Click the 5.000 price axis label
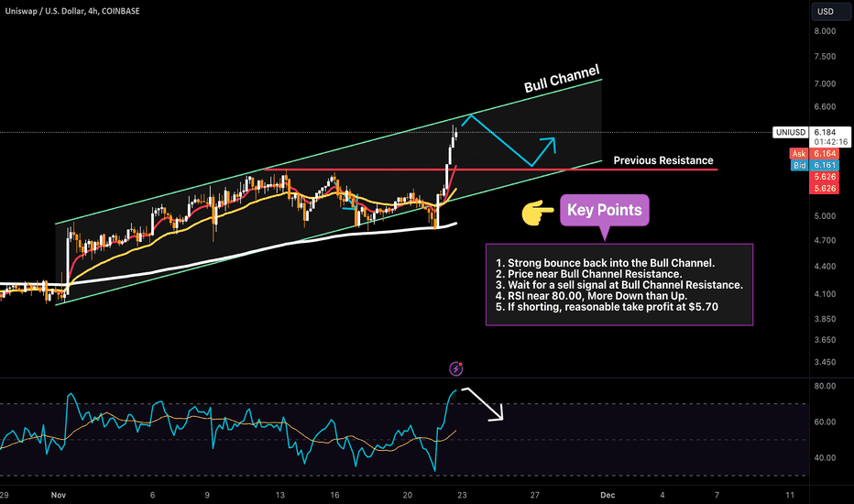 tap(825, 216)
